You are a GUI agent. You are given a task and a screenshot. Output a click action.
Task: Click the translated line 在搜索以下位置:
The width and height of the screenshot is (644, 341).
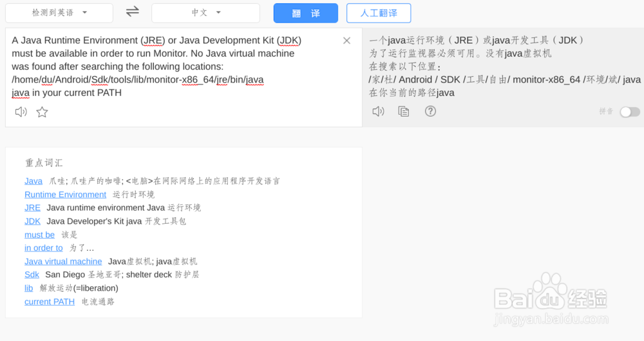point(405,66)
